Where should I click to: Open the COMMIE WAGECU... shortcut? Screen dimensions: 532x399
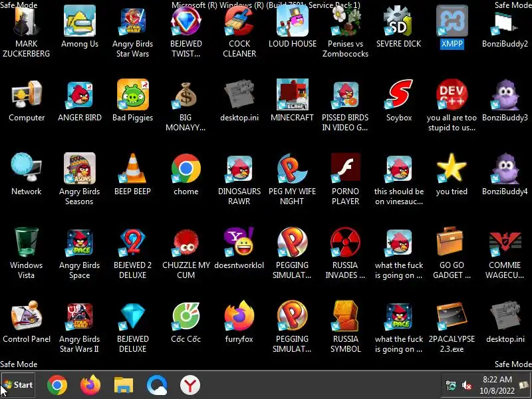(x=505, y=243)
